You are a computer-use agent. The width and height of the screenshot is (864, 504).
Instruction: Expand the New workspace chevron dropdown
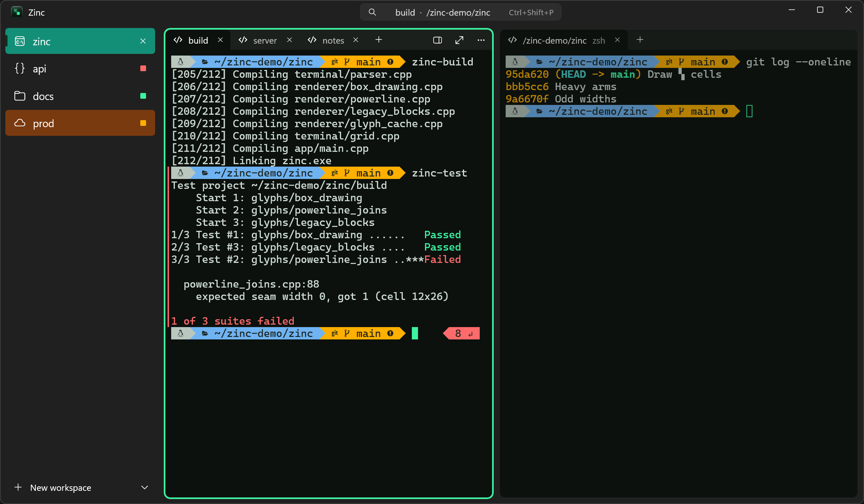(x=144, y=488)
